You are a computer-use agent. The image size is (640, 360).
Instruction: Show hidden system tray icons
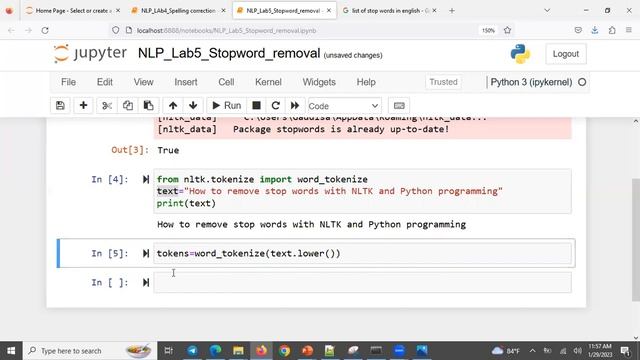coord(532,351)
